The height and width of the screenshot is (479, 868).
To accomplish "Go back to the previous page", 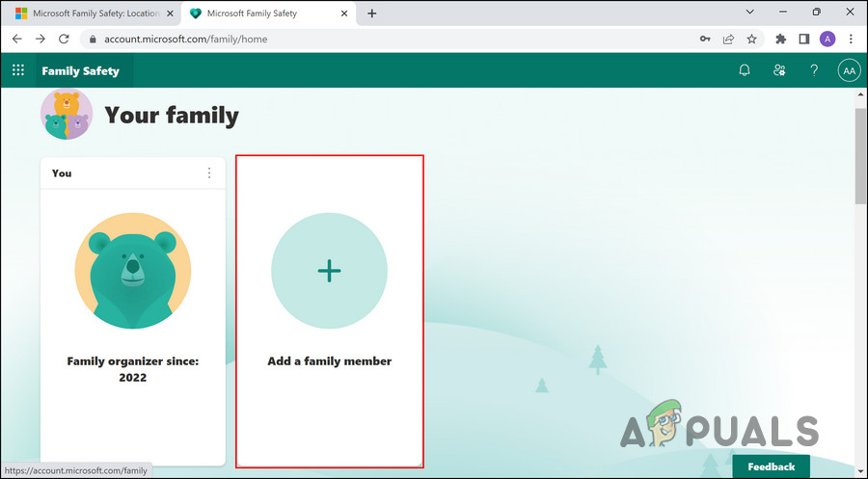I will pos(17,39).
